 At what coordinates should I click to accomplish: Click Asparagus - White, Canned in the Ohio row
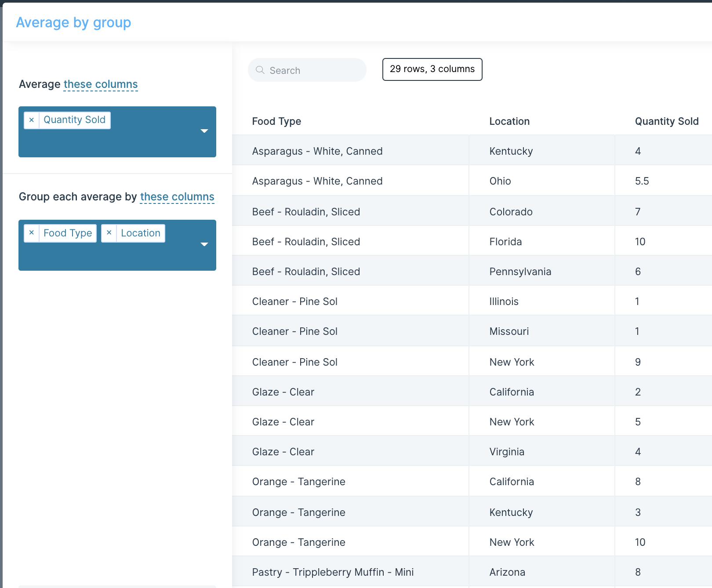click(317, 181)
